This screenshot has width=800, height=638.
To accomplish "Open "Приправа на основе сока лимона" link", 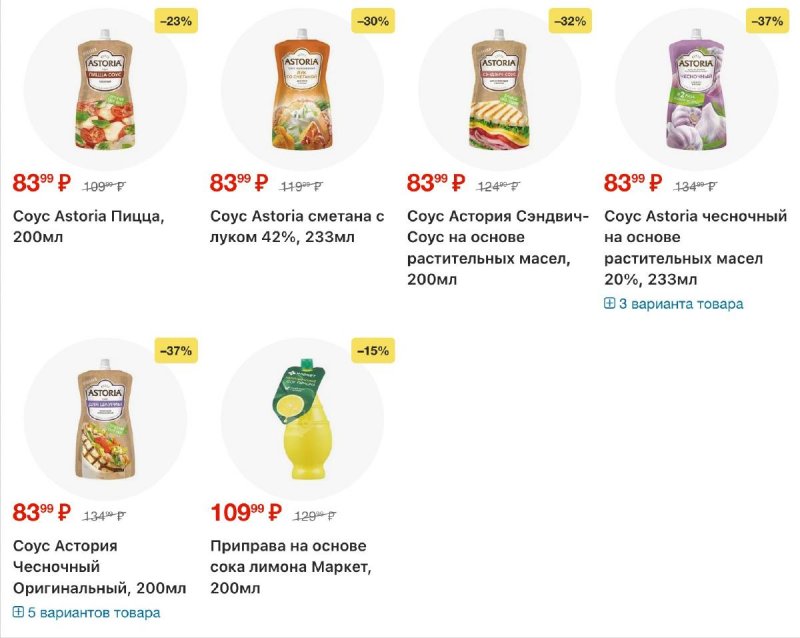I will [x=289, y=566].
